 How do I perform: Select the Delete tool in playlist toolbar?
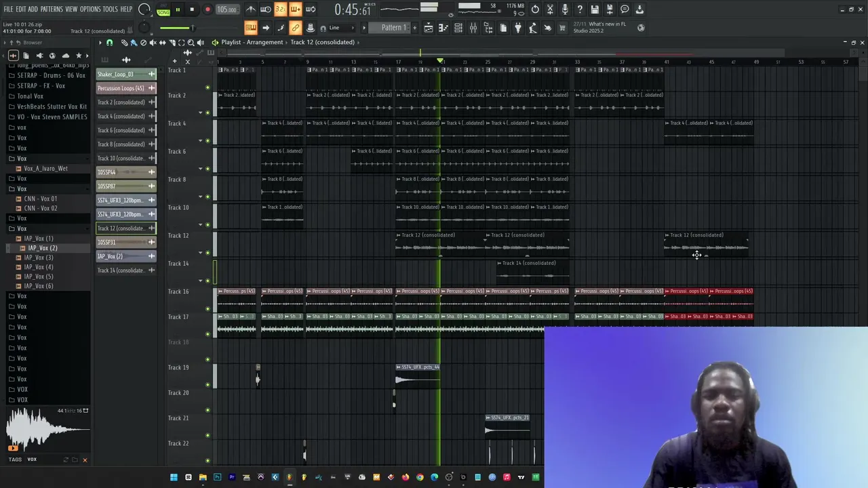point(143,43)
